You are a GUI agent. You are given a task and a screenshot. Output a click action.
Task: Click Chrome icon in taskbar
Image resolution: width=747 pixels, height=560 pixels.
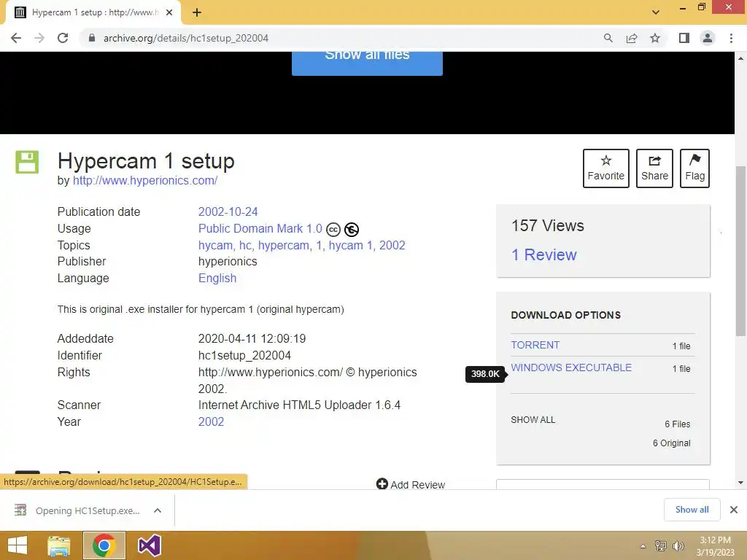click(x=104, y=545)
